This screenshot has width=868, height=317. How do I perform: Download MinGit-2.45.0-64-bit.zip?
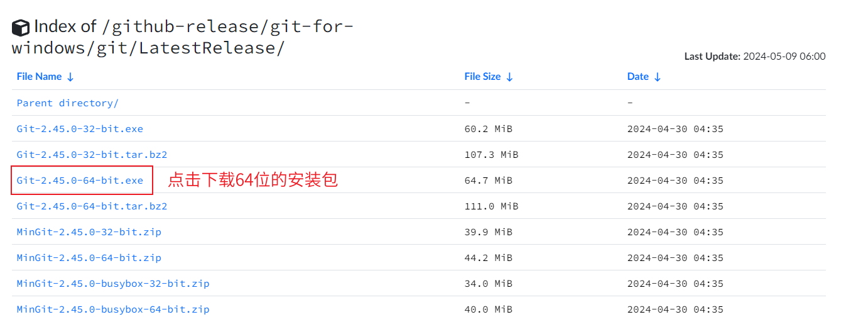tap(89, 258)
